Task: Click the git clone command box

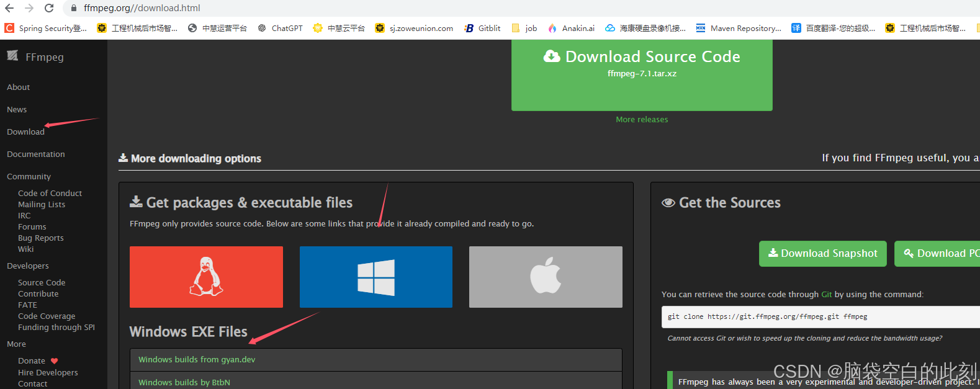Action: pyautogui.click(x=820, y=317)
